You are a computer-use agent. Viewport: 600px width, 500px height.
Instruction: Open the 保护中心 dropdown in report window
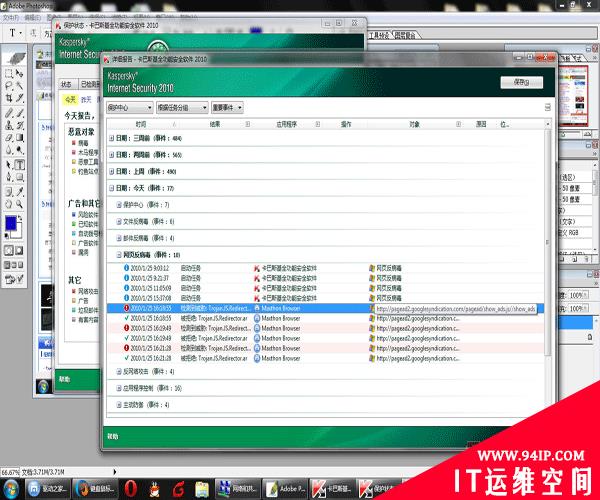130,108
